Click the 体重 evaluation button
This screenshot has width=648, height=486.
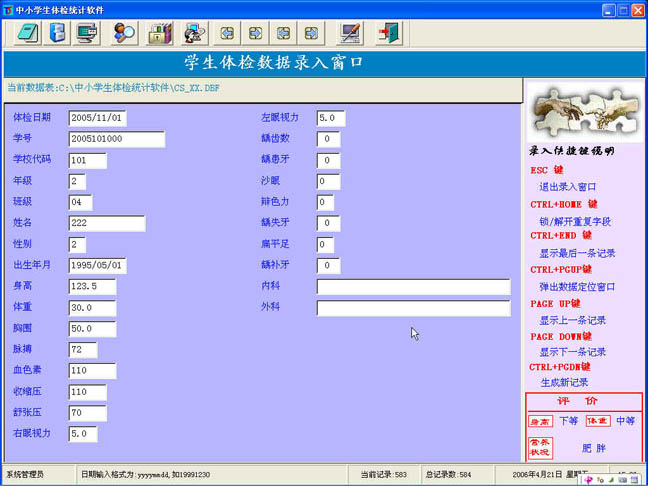pyautogui.click(x=597, y=421)
